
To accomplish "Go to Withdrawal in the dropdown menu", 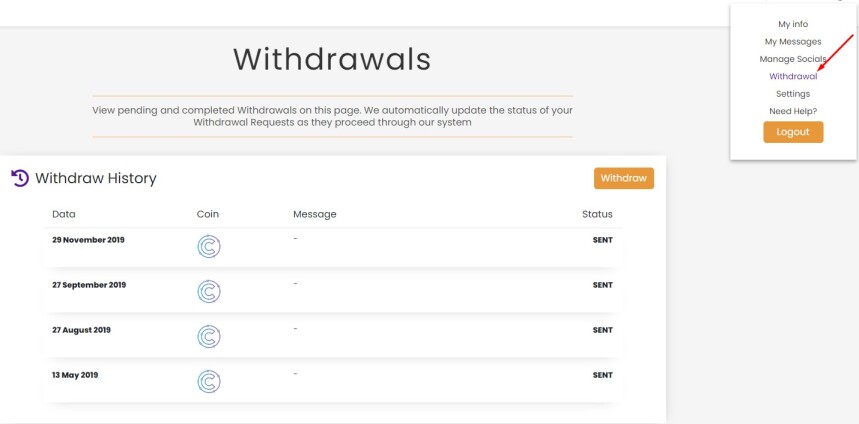I will pyautogui.click(x=793, y=77).
